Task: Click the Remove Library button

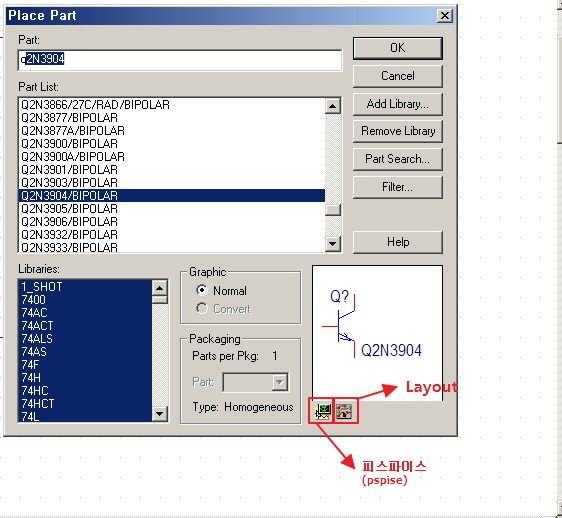Action: [x=397, y=131]
